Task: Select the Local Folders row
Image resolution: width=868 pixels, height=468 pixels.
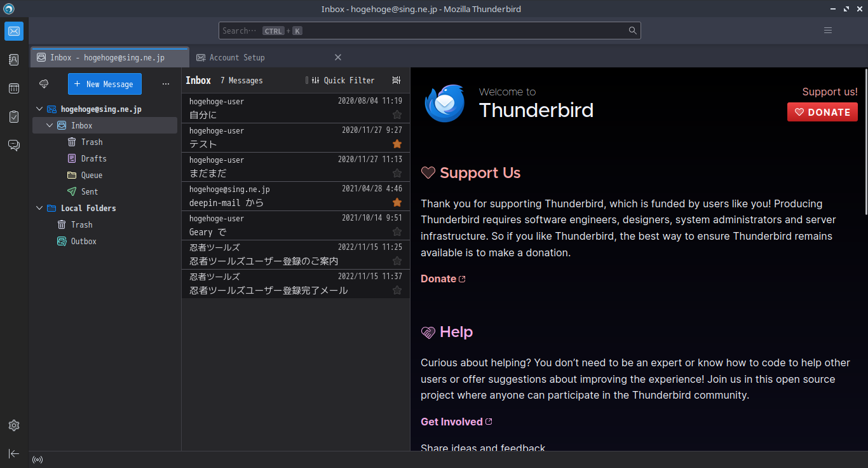Action: (x=105, y=209)
